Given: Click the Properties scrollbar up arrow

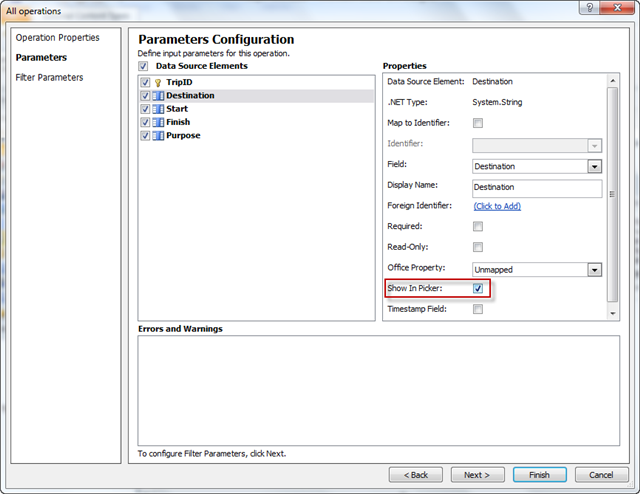Looking at the screenshot, I should point(613,81).
